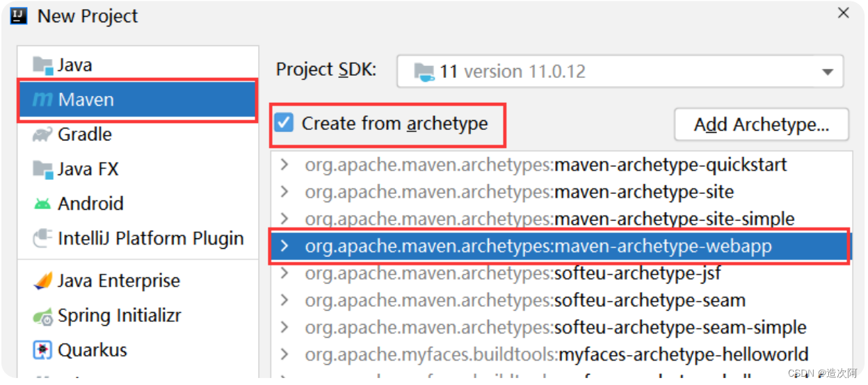Click the Gradle elephant icon
This screenshot has width=868, height=385.
(43, 134)
